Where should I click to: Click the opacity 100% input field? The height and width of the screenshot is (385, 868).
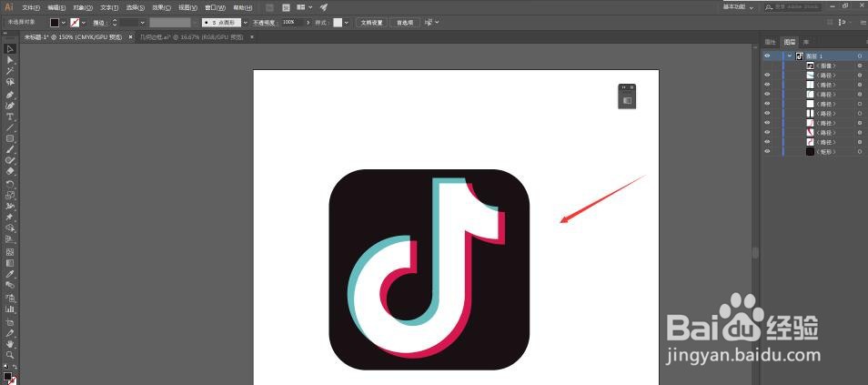pos(292,23)
